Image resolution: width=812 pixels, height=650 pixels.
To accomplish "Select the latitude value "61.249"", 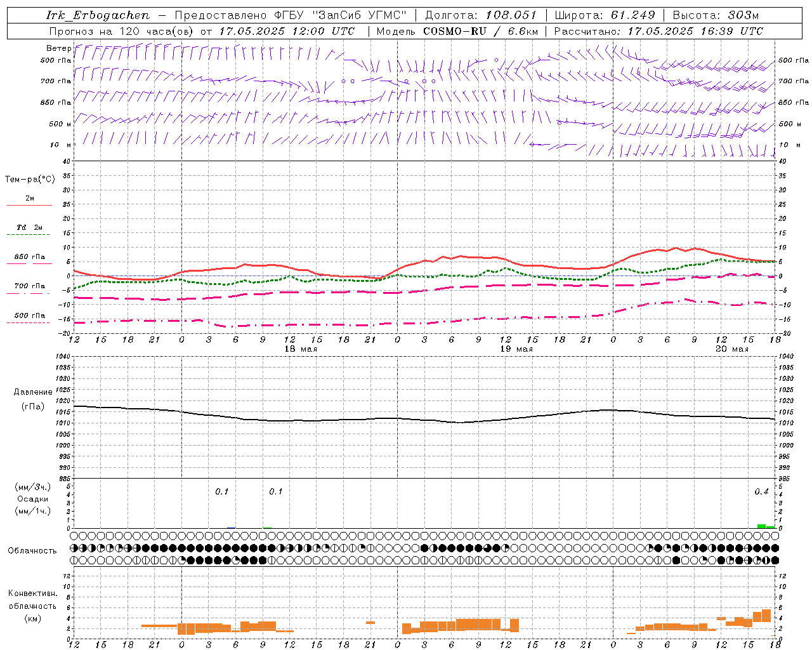I will (633, 15).
